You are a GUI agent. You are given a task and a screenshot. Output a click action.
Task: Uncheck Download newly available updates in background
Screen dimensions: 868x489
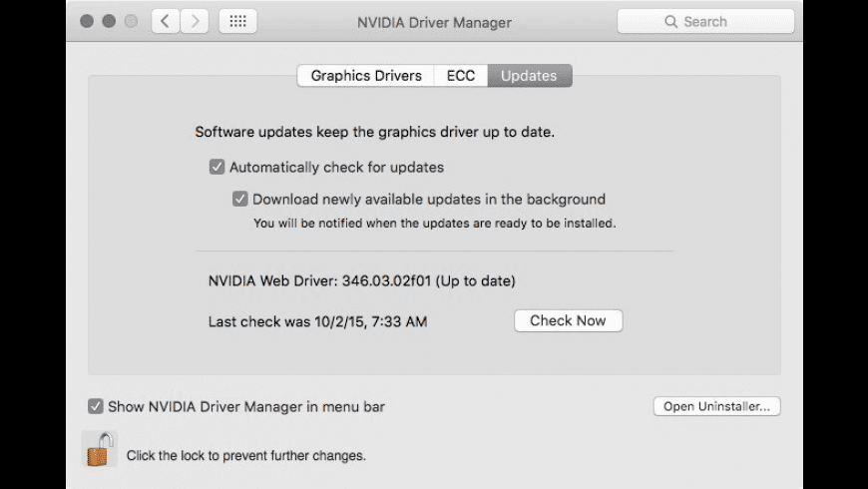click(240, 199)
